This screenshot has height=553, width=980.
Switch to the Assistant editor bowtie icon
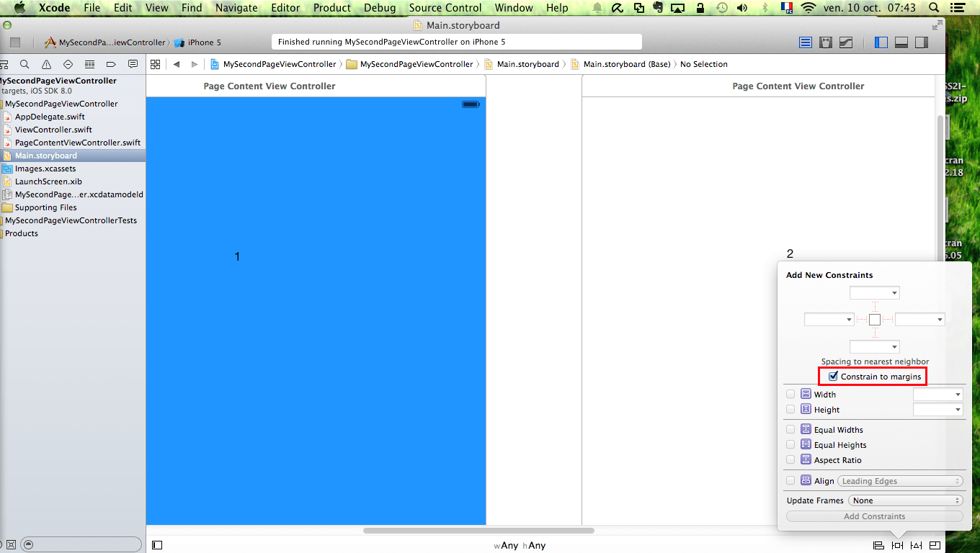click(x=825, y=42)
